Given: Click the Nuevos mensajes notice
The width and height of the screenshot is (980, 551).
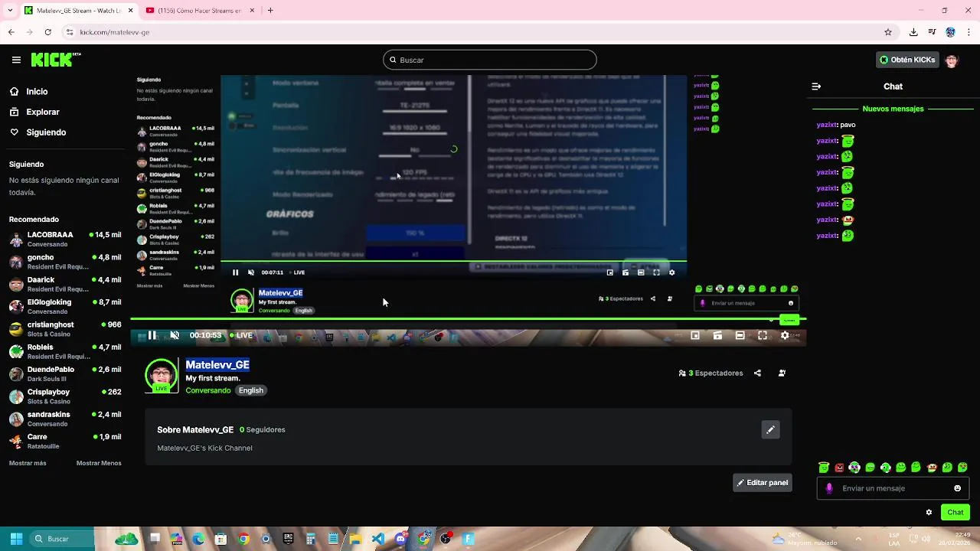Looking at the screenshot, I should [x=893, y=109].
